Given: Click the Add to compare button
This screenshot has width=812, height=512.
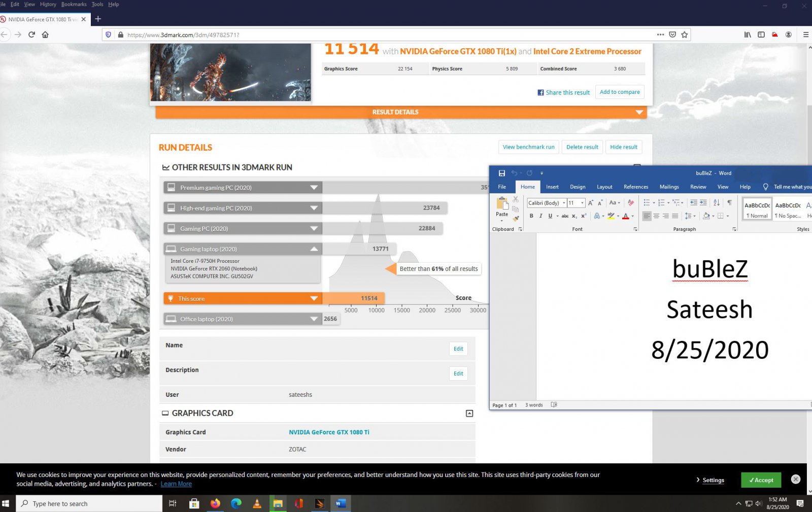Looking at the screenshot, I should (619, 92).
